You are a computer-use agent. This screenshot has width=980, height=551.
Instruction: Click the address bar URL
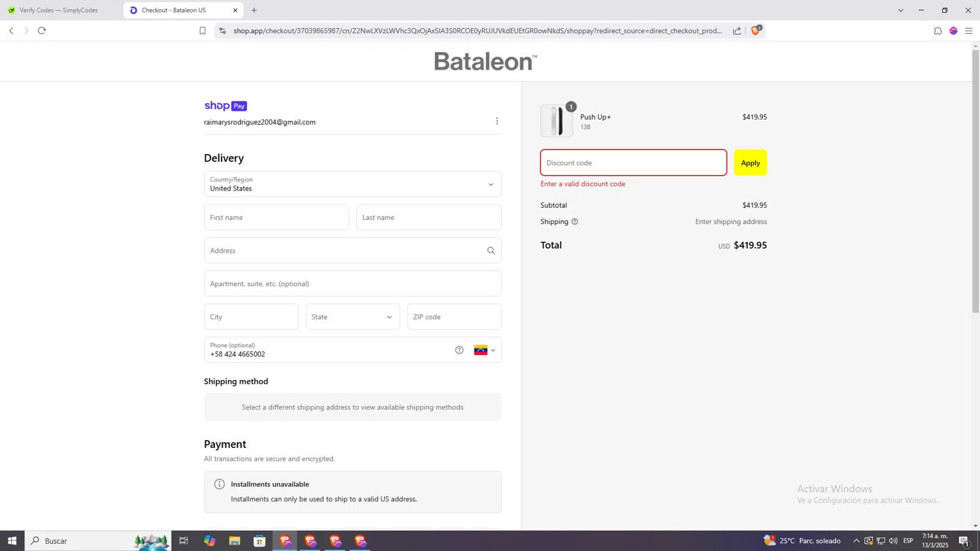478,31
